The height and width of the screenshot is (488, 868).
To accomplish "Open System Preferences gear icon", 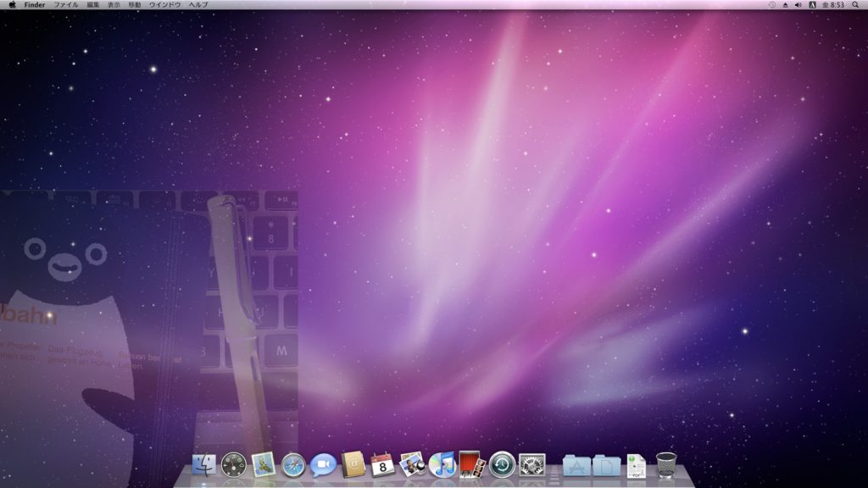I will click(532, 465).
